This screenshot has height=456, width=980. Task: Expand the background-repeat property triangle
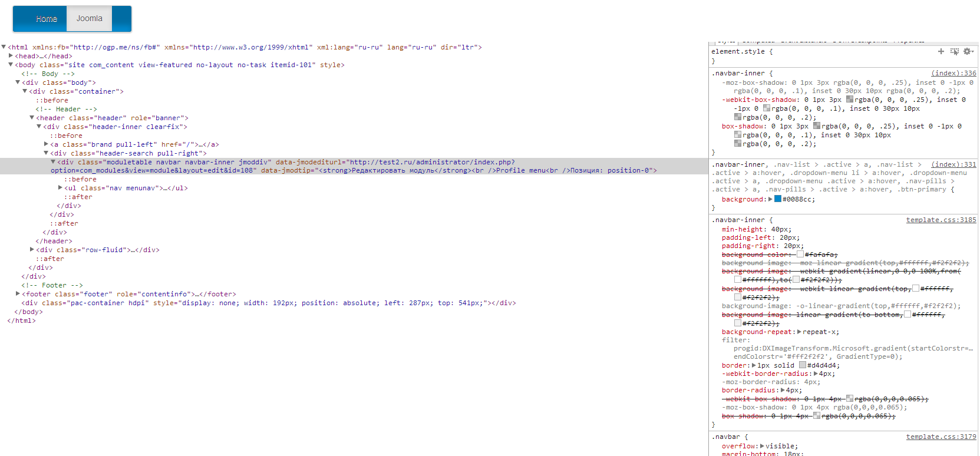pyautogui.click(x=799, y=332)
